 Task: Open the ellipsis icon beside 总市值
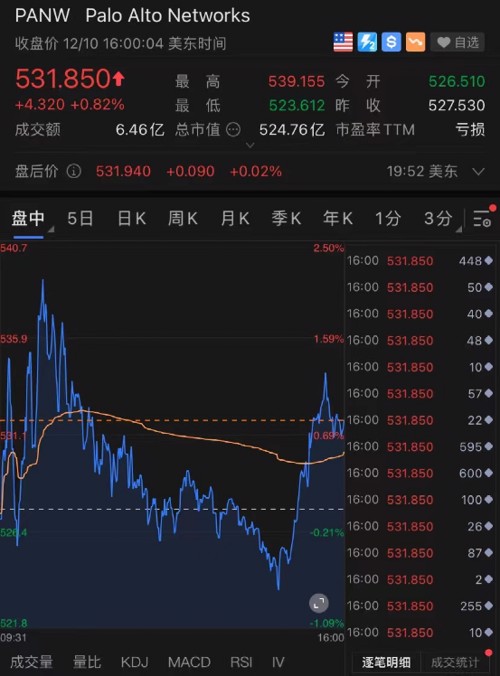[233, 129]
